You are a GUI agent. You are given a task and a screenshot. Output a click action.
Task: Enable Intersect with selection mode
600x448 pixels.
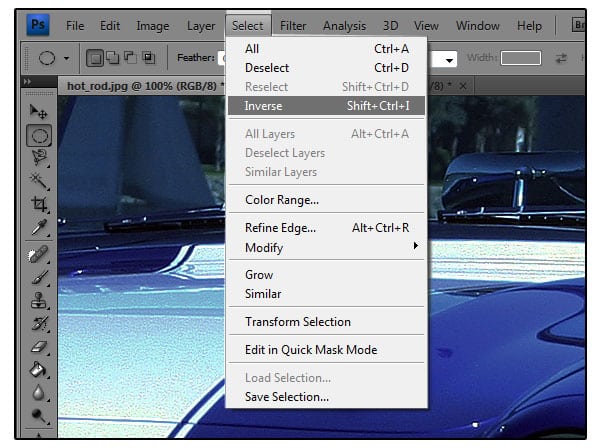coord(148,58)
